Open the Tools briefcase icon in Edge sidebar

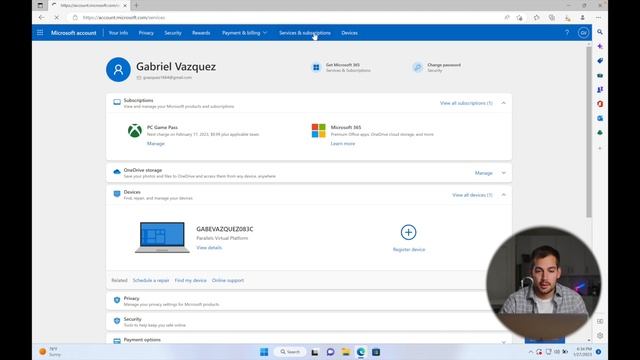coord(600,76)
